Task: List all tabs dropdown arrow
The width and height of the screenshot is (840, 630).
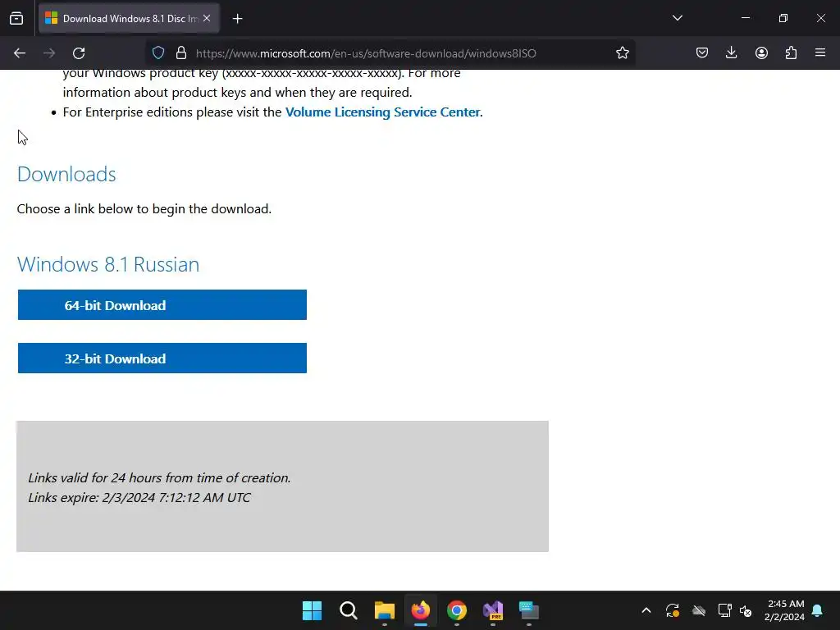Action: click(677, 18)
